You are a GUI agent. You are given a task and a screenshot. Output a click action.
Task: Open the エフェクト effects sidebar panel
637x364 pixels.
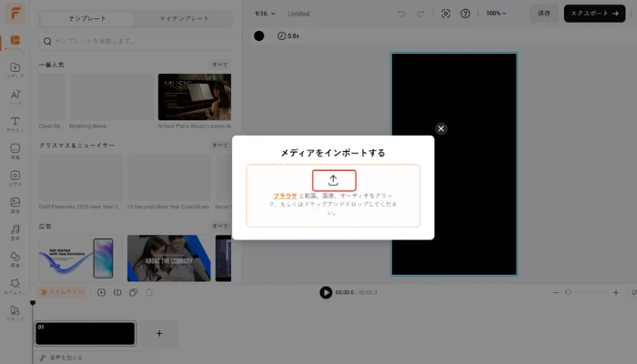click(x=15, y=287)
